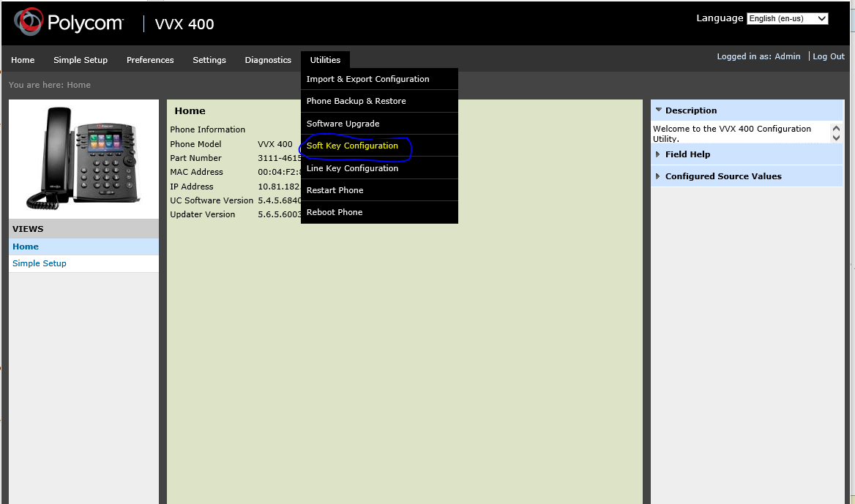Click the Log Out link
855x504 pixels.
828,56
